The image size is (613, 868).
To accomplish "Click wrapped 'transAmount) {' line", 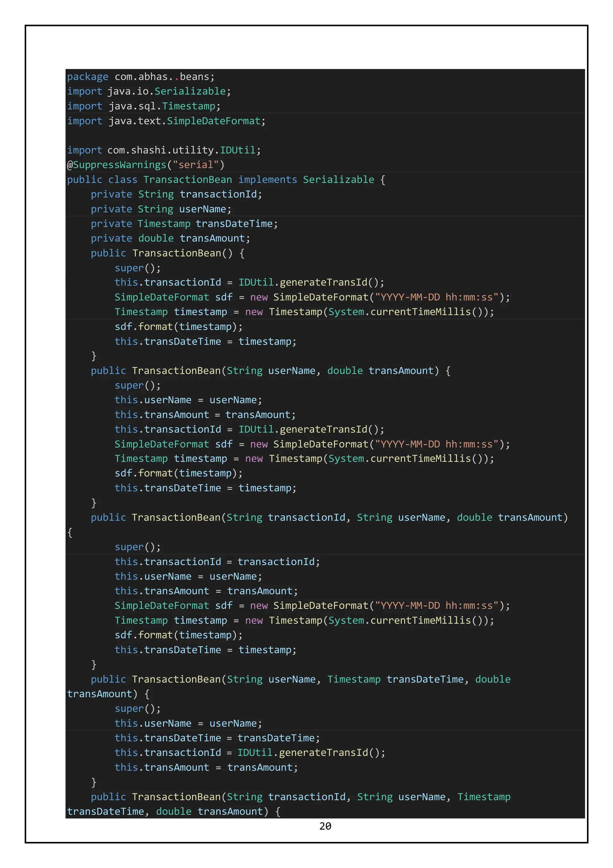I will click(x=108, y=694).
